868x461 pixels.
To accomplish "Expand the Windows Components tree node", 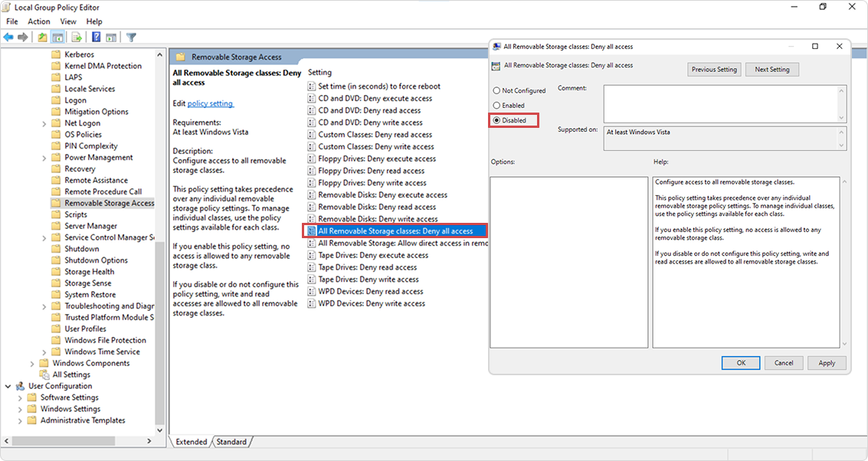I will click(32, 363).
